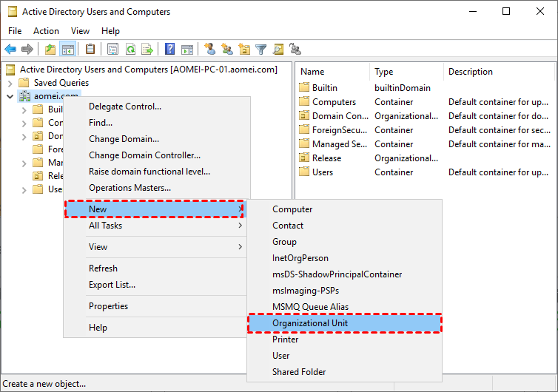
Task: Click the Back arrow toolbar icon
Action: point(10,50)
